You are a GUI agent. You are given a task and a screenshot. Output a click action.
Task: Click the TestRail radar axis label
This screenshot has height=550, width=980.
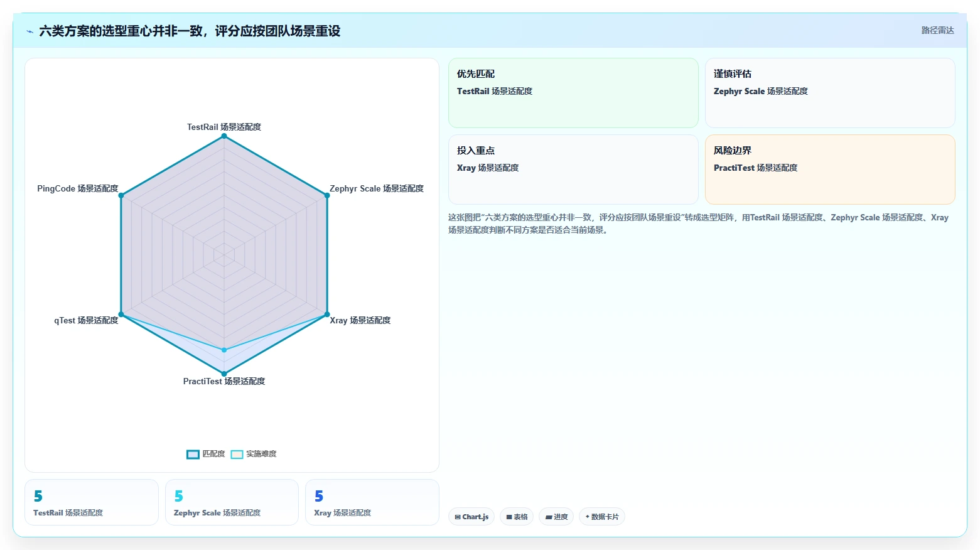pos(224,127)
